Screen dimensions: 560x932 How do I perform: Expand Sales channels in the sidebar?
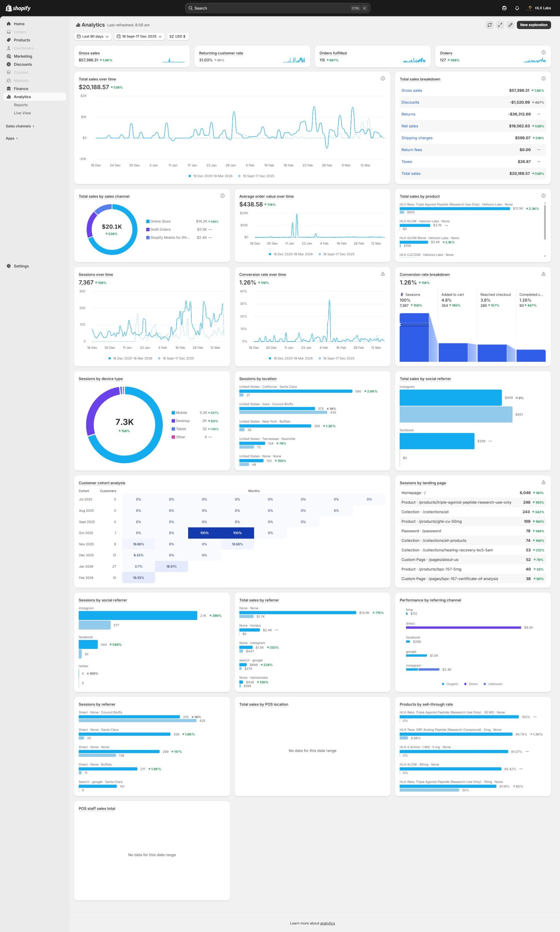click(x=20, y=126)
